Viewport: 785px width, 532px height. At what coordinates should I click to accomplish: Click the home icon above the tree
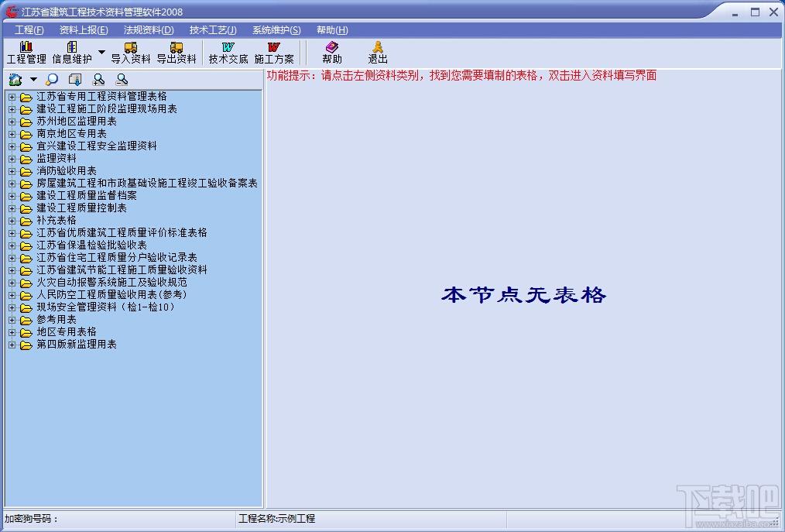click(15, 79)
